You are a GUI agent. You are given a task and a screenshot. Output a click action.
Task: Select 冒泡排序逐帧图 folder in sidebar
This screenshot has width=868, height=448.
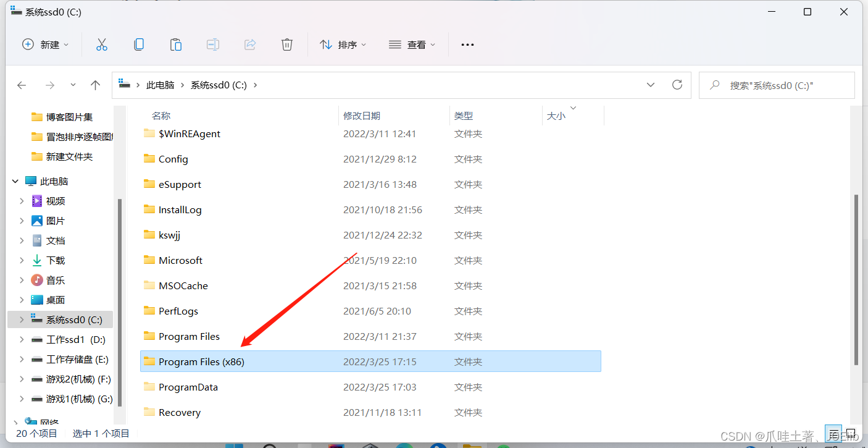click(x=80, y=137)
